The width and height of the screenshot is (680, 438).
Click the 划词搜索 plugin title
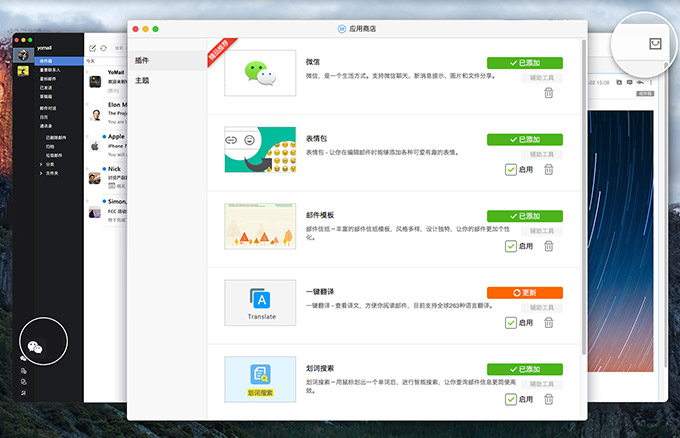click(320, 368)
